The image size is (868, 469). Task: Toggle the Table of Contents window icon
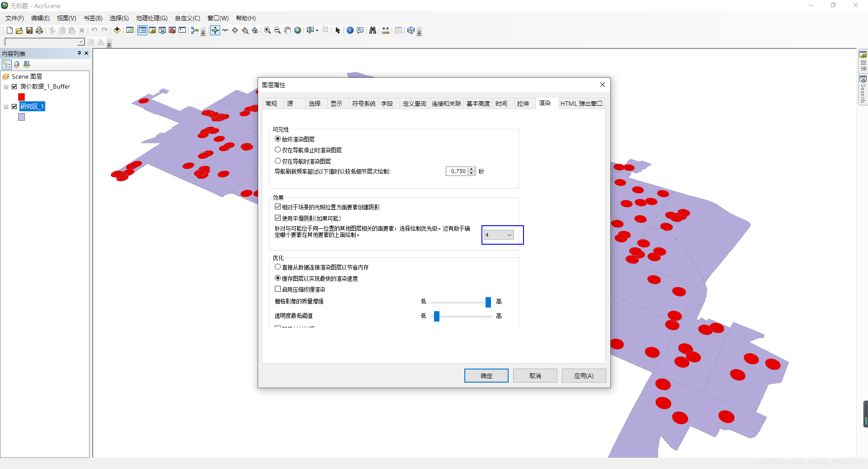pyautogui.click(x=142, y=30)
